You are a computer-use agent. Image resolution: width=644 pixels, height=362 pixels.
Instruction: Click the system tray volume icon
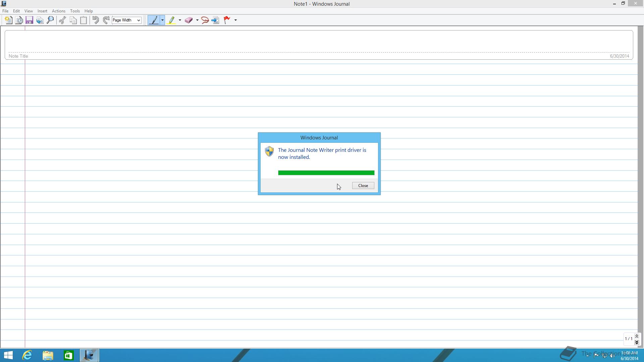point(612,356)
